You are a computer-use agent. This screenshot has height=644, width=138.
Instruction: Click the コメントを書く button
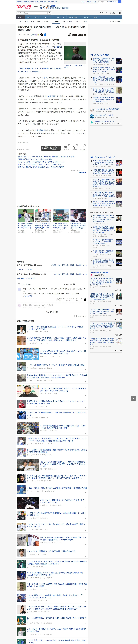point(69,284)
